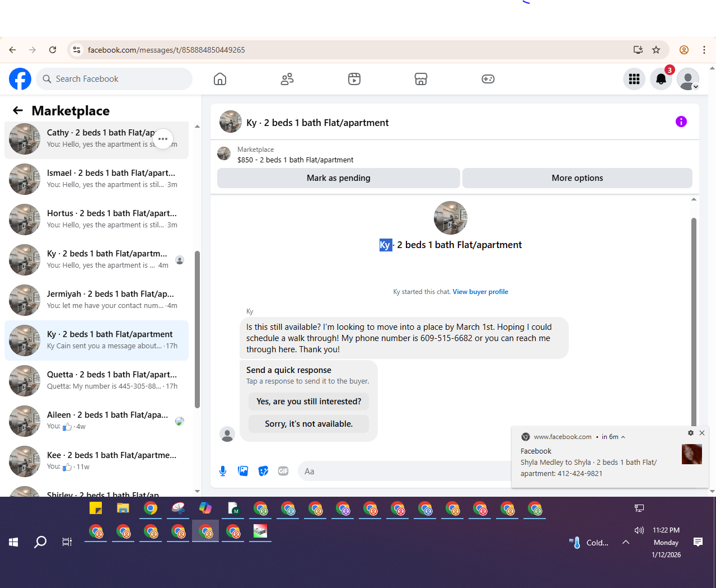Open the Video tab icon
This screenshot has height=588, width=716.
pyautogui.click(x=354, y=79)
